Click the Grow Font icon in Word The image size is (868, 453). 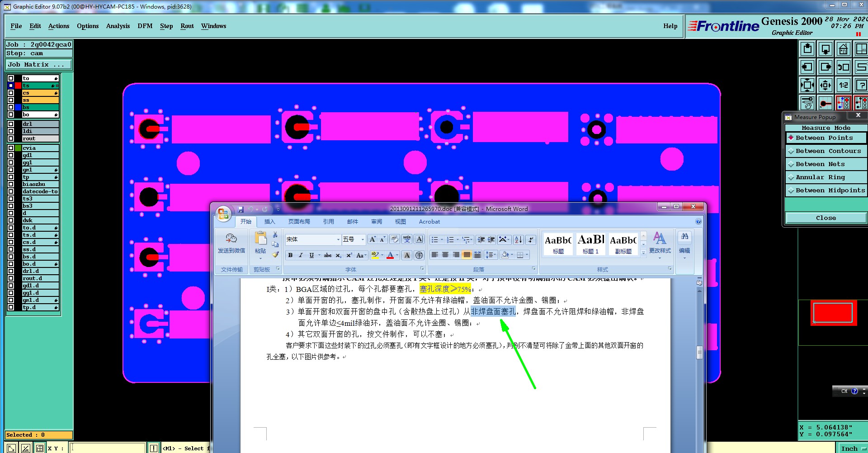tap(372, 239)
